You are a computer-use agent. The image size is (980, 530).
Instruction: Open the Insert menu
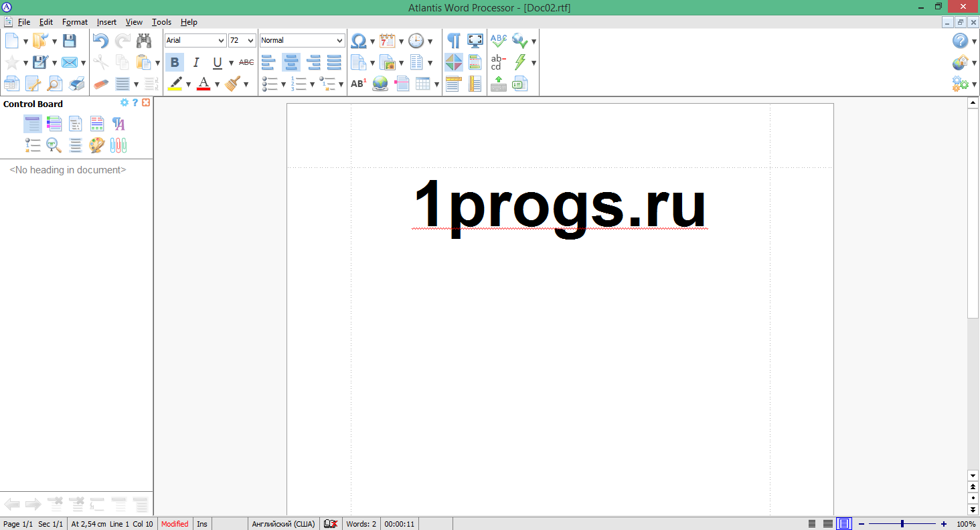coord(106,21)
